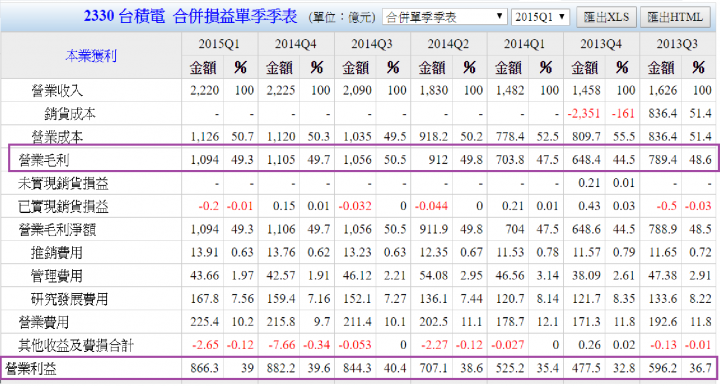The height and width of the screenshot is (386, 720).
Task: Click 2013Q4 未實現銷貨損益 value 0.21
Action: [589, 183]
